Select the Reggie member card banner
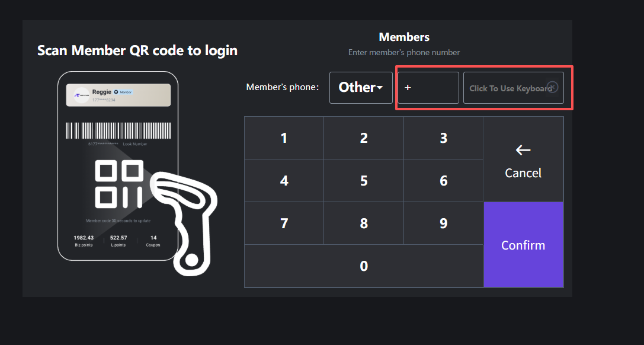Image resolution: width=644 pixels, height=345 pixels. point(118,95)
